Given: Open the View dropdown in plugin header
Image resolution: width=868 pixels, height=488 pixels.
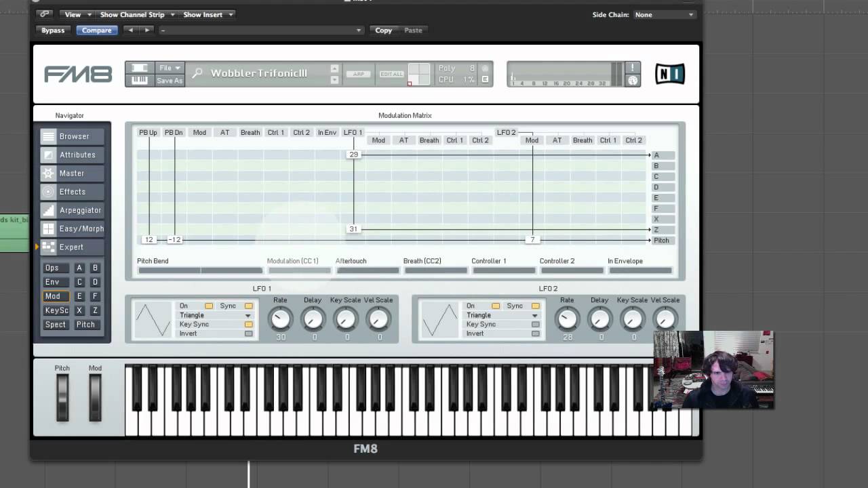Looking at the screenshot, I should pyautogui.click(x=78, y=14).
